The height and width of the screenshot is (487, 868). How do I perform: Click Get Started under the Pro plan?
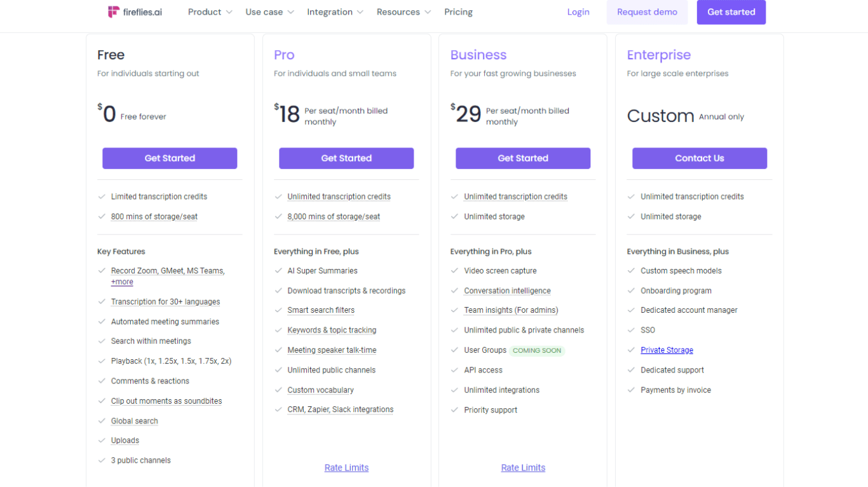(x=346, y=158)
